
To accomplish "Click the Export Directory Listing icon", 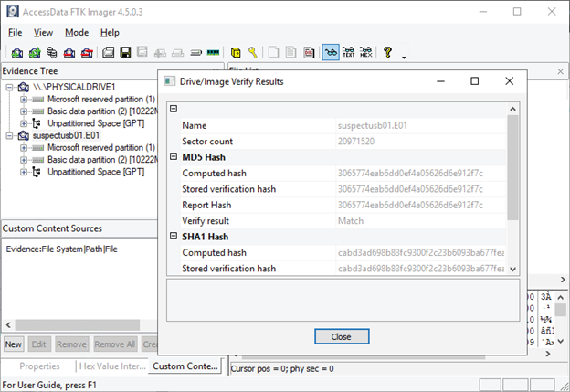I will coord(309,52).
